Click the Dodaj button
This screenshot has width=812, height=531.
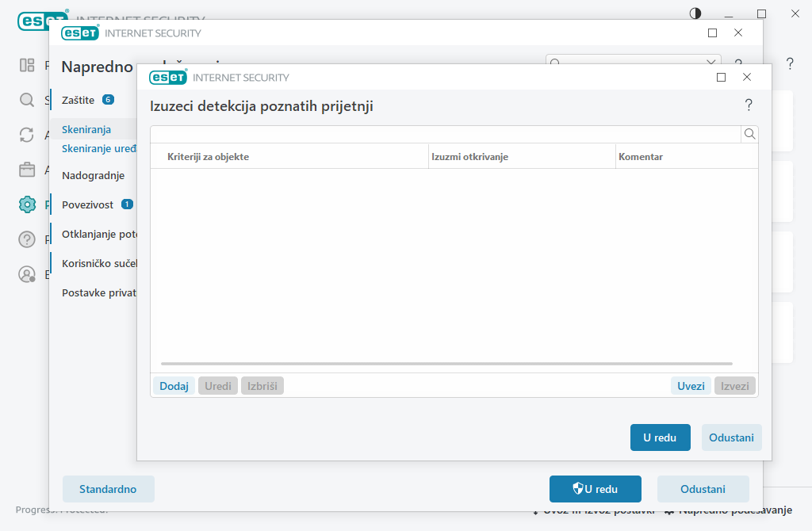[x=174, y=386]
